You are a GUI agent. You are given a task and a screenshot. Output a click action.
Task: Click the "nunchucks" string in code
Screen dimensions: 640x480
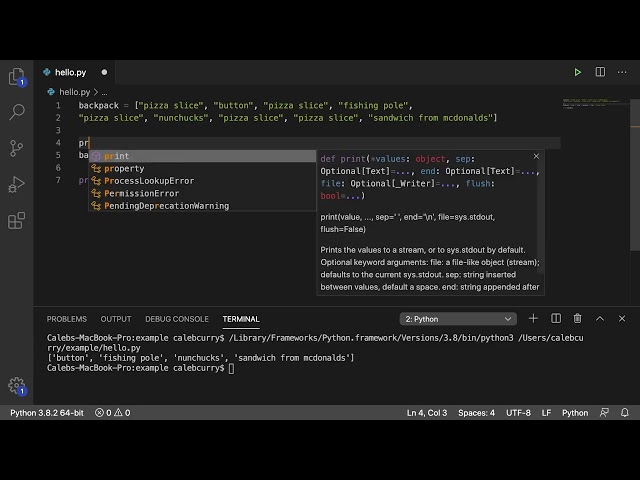[181, 118]
